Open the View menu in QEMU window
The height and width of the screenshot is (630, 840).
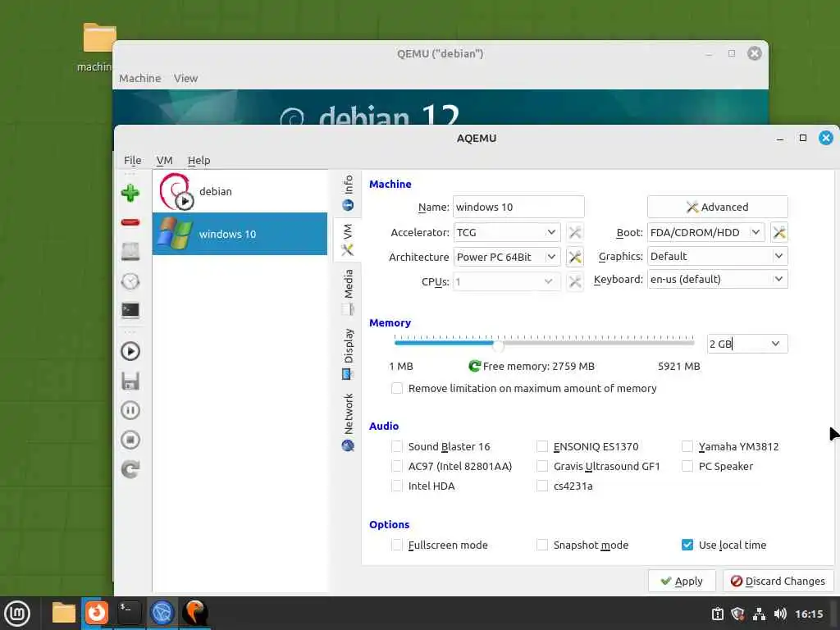point(186,78)
